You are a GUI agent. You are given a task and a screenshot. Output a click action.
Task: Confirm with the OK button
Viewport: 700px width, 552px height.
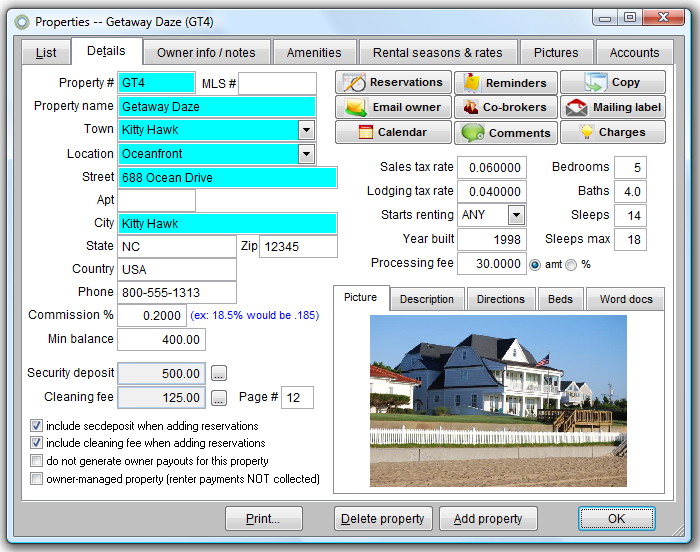click(x=617, y=519)
